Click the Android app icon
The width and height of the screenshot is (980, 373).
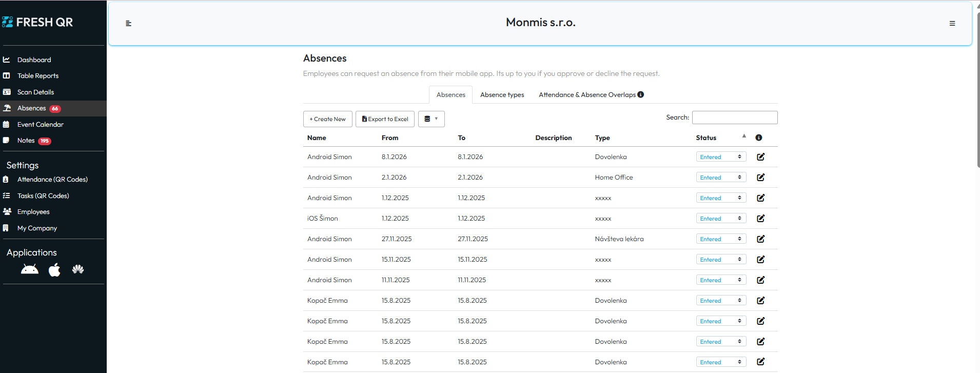click(x=30, y=269)
